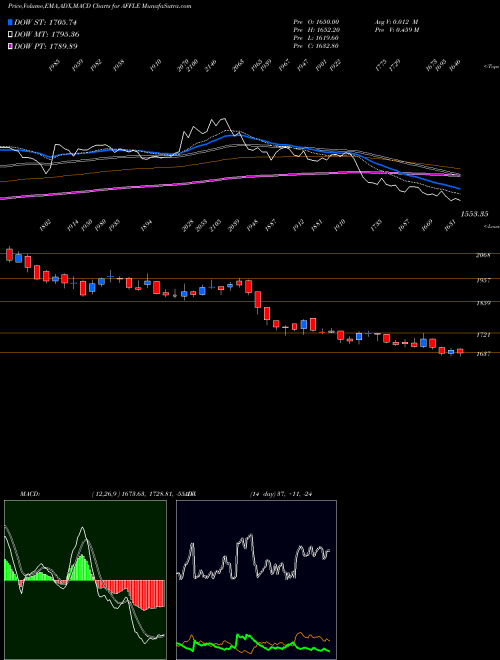
Task: Click the ADX (14 day) values text
Action: click(x=280, y=493)
